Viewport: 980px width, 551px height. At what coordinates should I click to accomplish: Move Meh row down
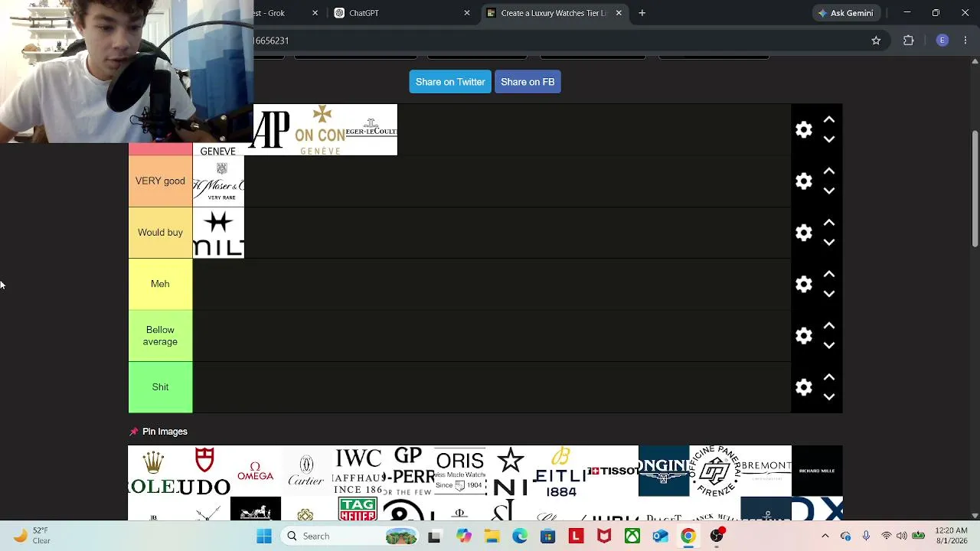(x=829, y=293)
